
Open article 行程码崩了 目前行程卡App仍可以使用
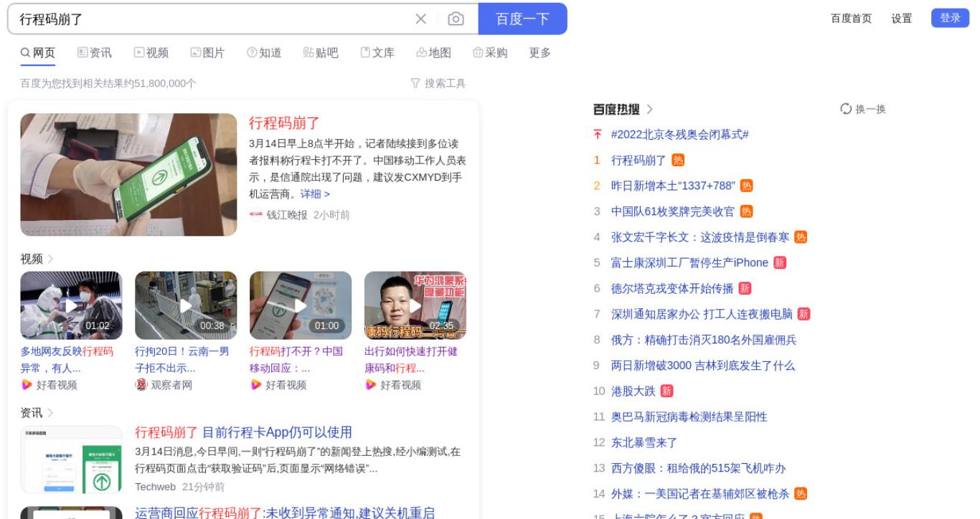pyautogui.click(x=243, y=432)
